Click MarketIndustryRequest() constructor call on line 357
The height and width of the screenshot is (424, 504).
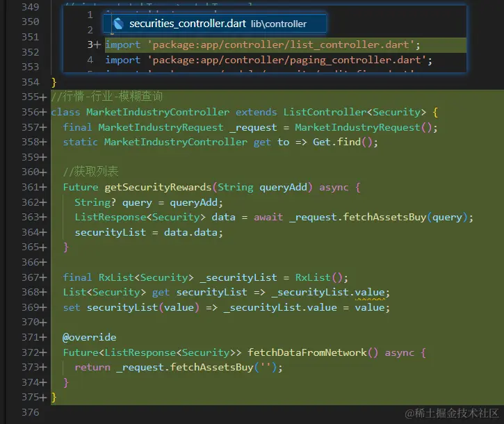tap(364, 127)
